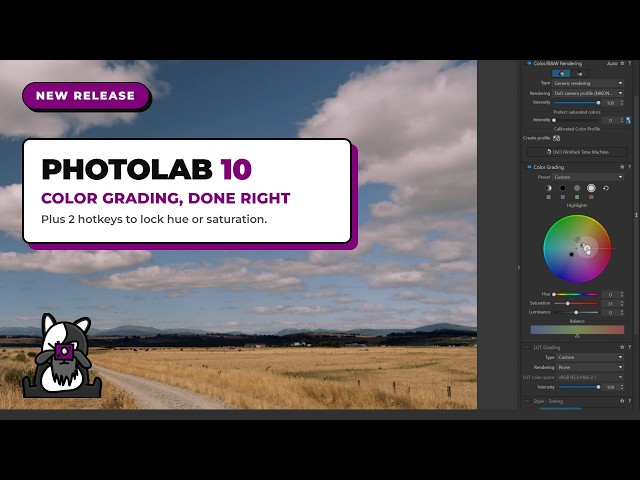Click the side panel collapse arrow
Image resolution: width=640 pixels, height=480 pixels.
(x=519, y=267)
